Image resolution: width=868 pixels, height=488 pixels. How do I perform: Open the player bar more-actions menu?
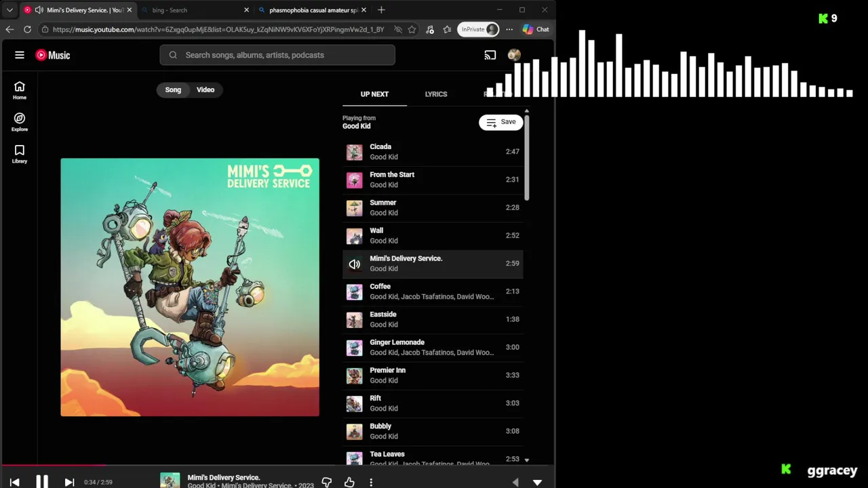coord(371,482)
